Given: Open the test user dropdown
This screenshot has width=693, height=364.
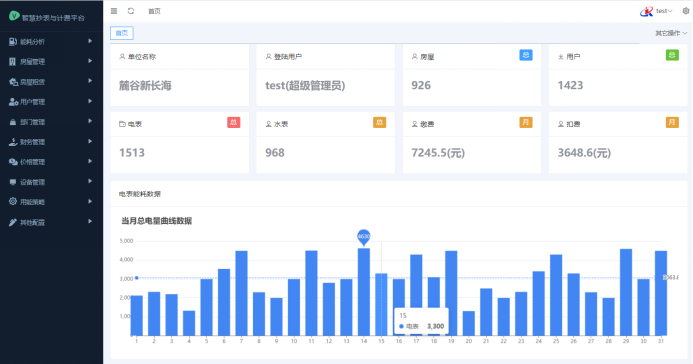Looking at the screenshot, I should click(664, 11).
